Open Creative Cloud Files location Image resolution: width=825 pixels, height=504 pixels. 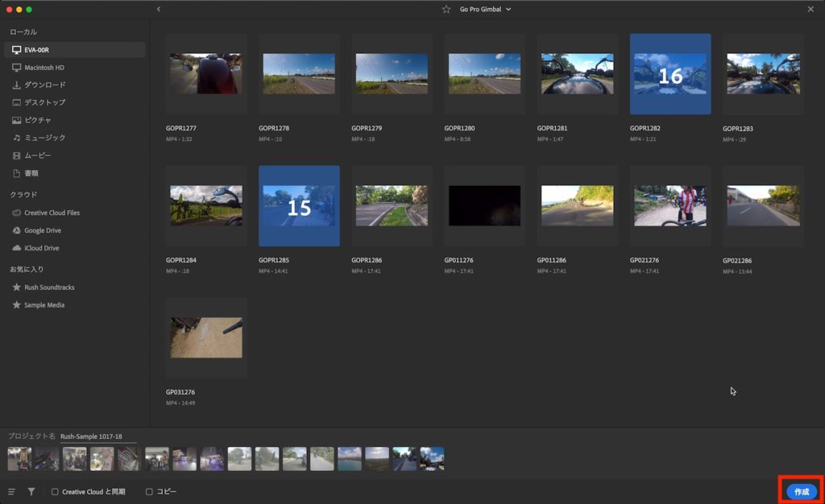point(52,213)
